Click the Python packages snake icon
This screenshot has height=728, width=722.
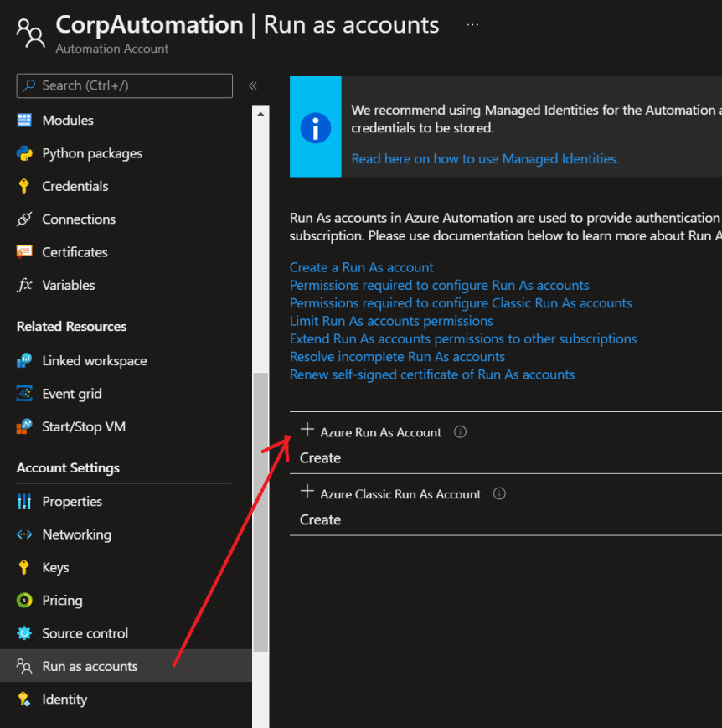click(x=24, y=153)
